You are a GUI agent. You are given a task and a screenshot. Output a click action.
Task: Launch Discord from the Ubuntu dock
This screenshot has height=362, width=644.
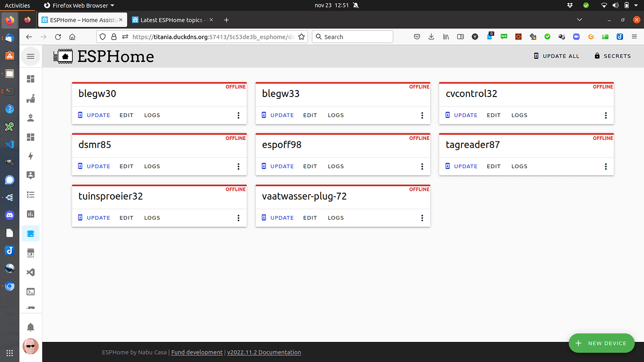click(9, 215)
